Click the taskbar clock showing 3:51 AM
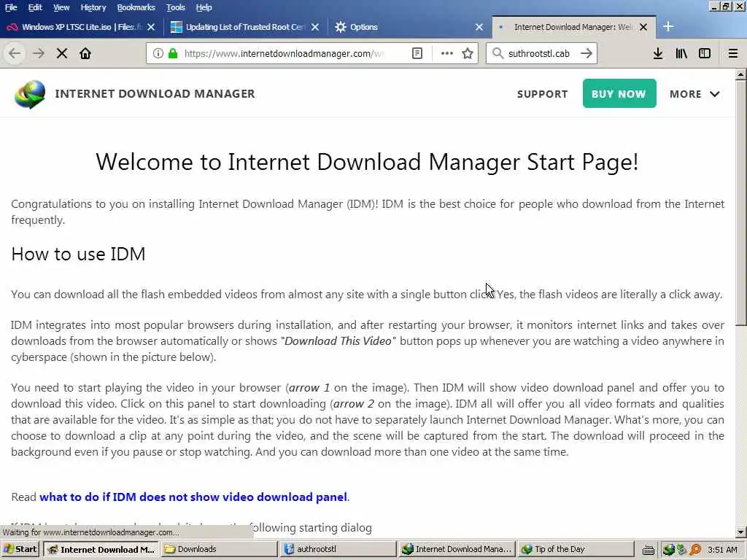The height and width of the screenshot is (560, 747). point(722,550)
